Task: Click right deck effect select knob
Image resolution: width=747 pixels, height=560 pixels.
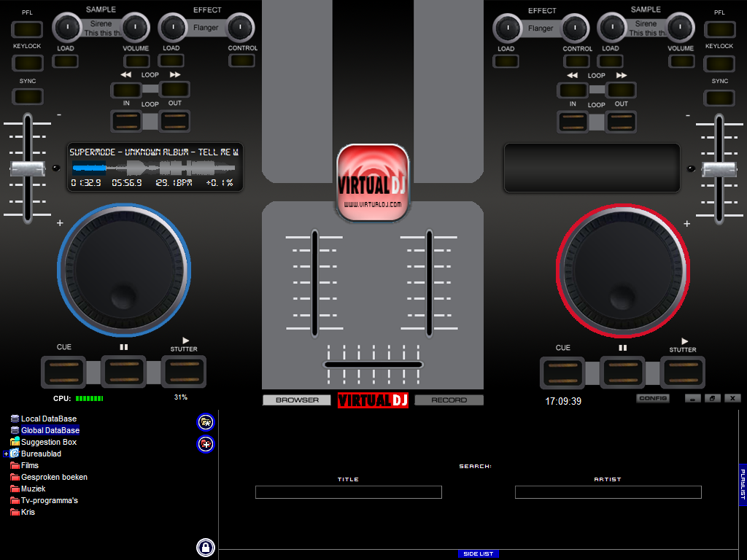Action: click(x=508, y=28)
